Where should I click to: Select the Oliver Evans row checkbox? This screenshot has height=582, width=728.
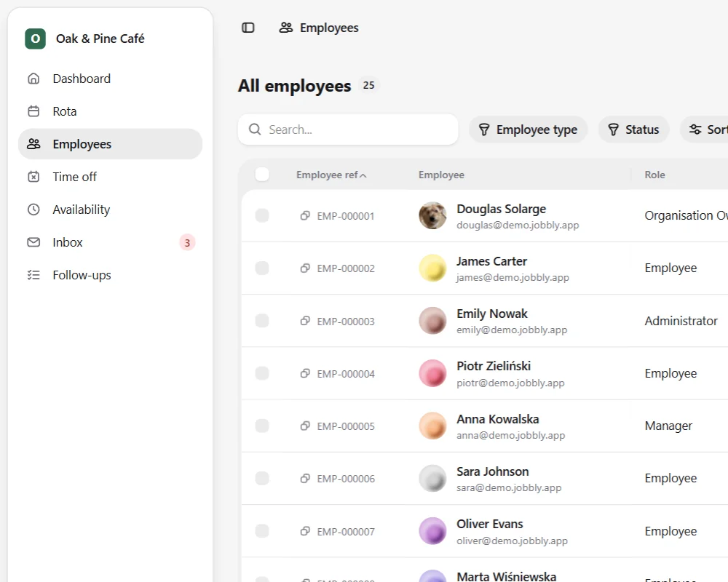262,531
